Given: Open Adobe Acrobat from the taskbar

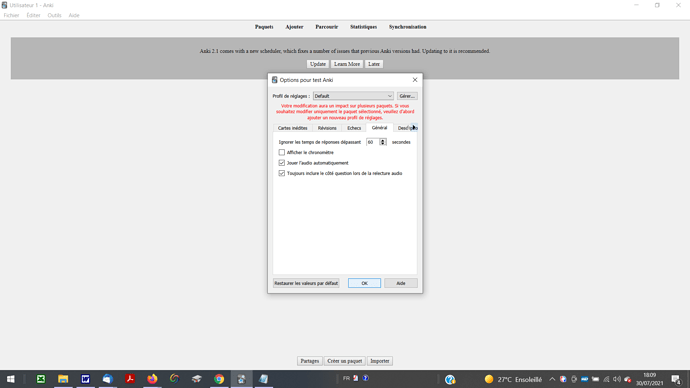Looking at the screenshot, I should [130, 379].
